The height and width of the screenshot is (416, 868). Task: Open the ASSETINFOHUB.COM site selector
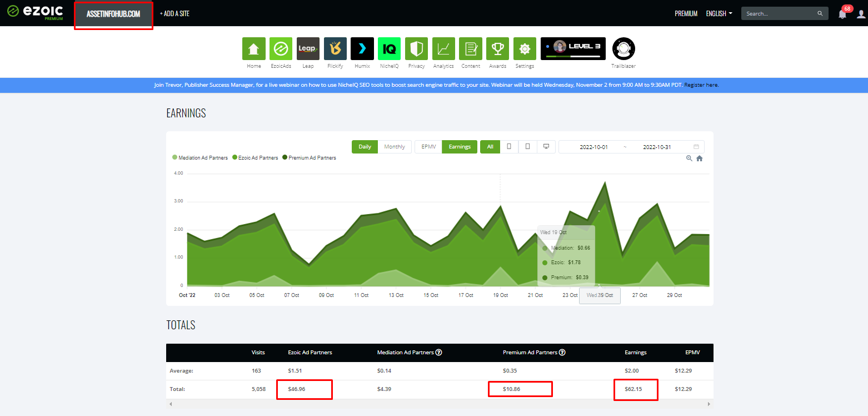tap(113, 13)
